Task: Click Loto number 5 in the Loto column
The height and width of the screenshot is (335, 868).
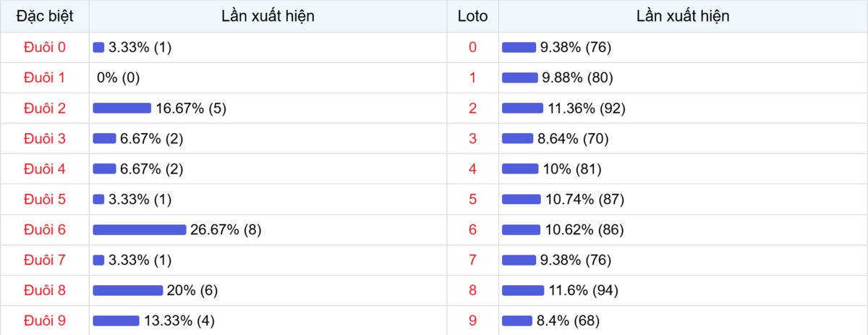Action: (473, 199)
